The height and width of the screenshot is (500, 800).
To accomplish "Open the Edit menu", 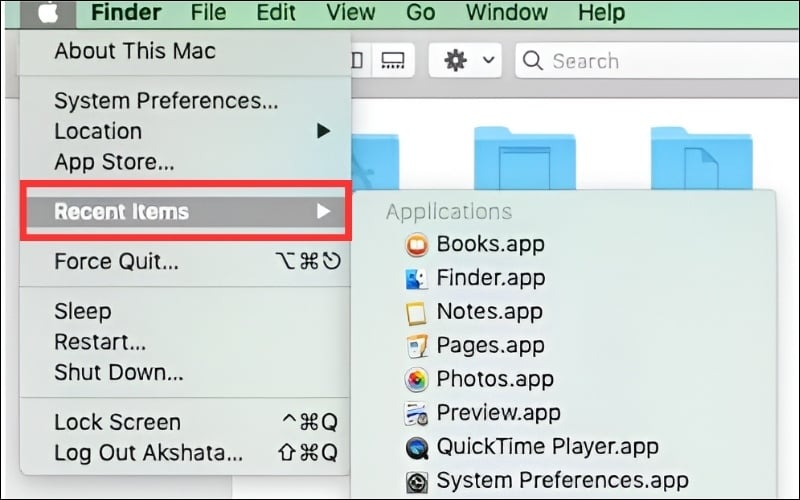I will click(x=276, y=12).
